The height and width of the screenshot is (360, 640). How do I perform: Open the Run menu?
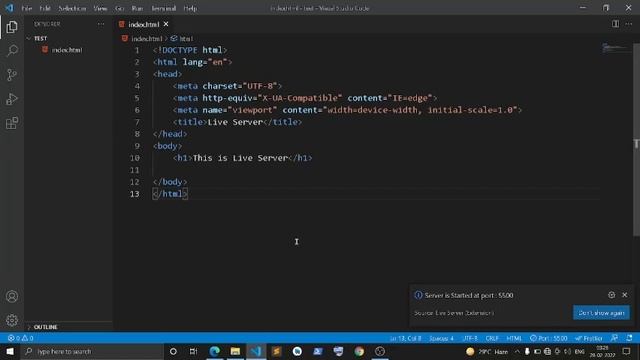click(x=137, y=8)
